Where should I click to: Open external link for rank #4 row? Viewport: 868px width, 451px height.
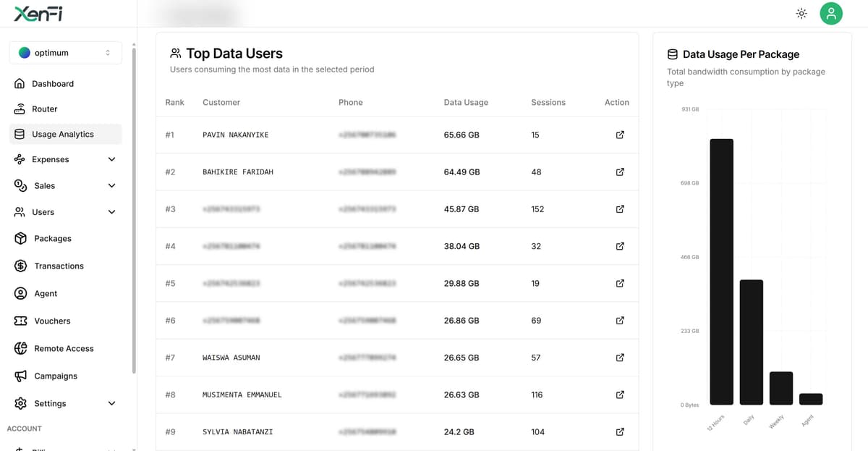(620, 246)
